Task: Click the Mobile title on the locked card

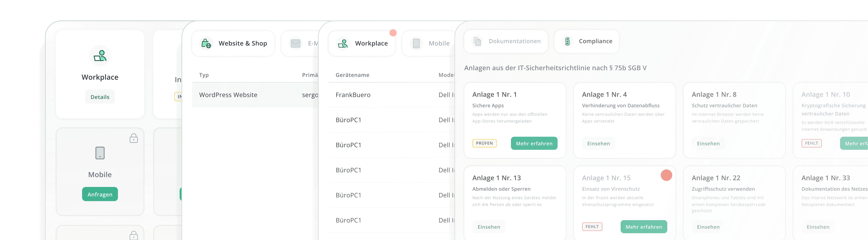Action: 100,175
